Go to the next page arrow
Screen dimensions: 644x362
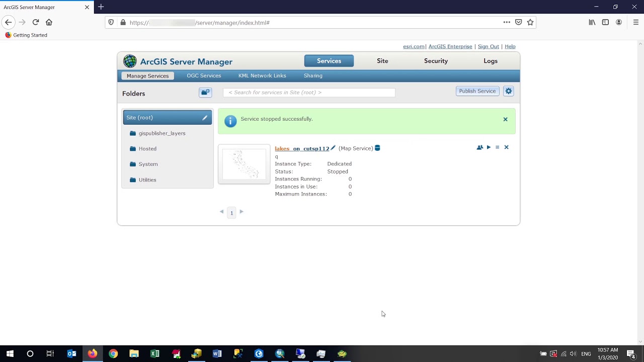(x=242, y=212)
